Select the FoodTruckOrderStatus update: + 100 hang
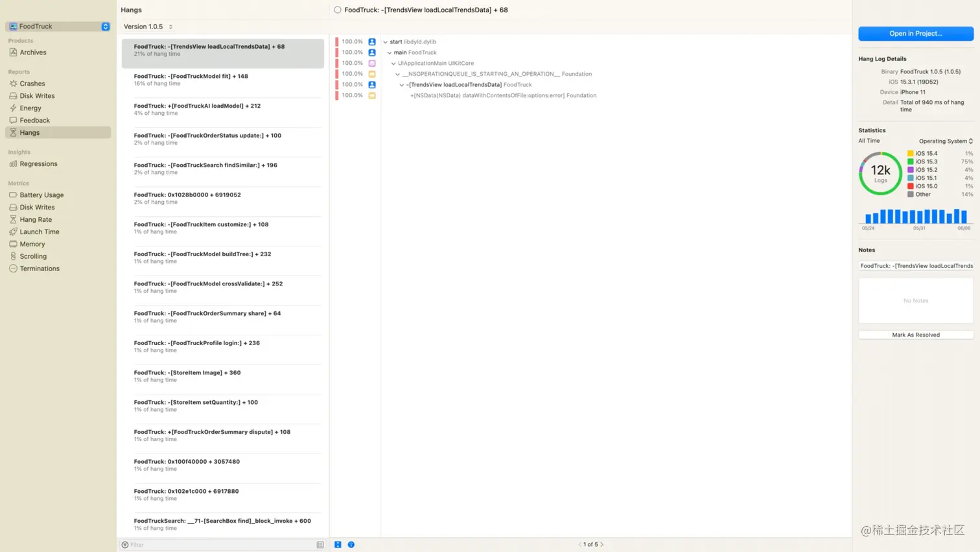 (x=223, y=139)
